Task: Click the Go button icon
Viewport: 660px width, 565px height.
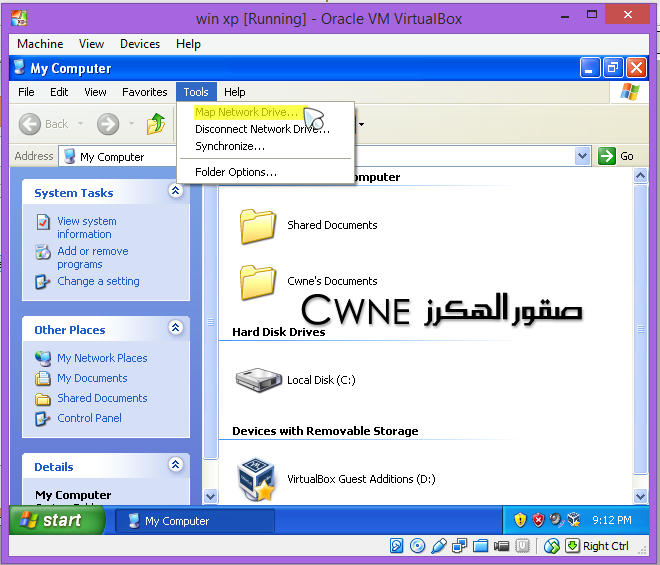Action: pos(607,156)
